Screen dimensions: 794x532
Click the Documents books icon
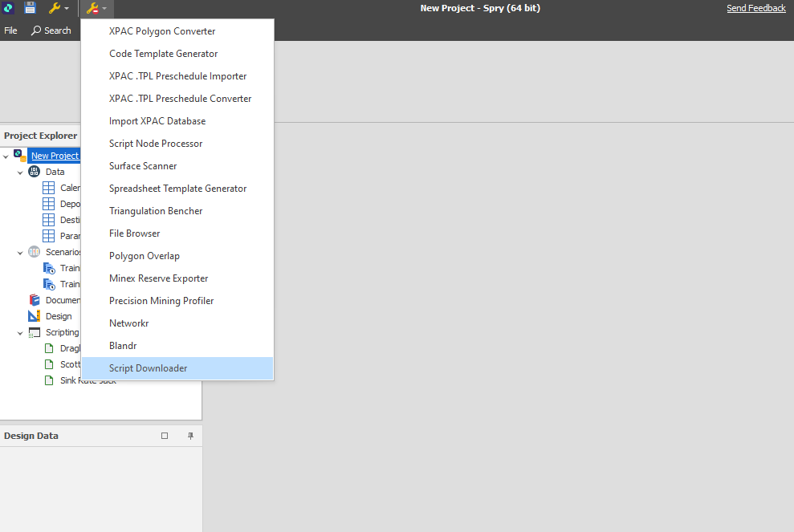click(x=34, y=299)
